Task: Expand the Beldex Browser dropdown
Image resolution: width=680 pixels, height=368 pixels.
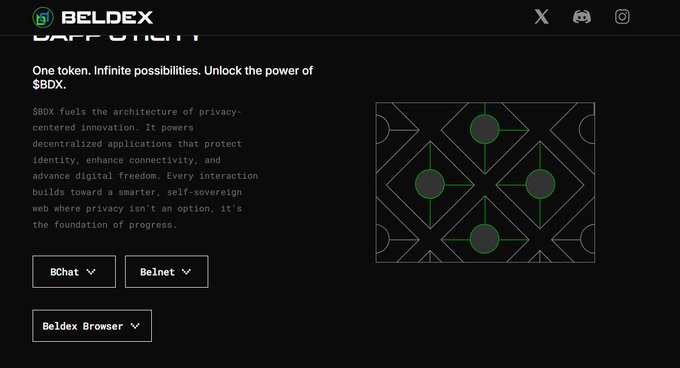Action: click(x=92, y=326)
